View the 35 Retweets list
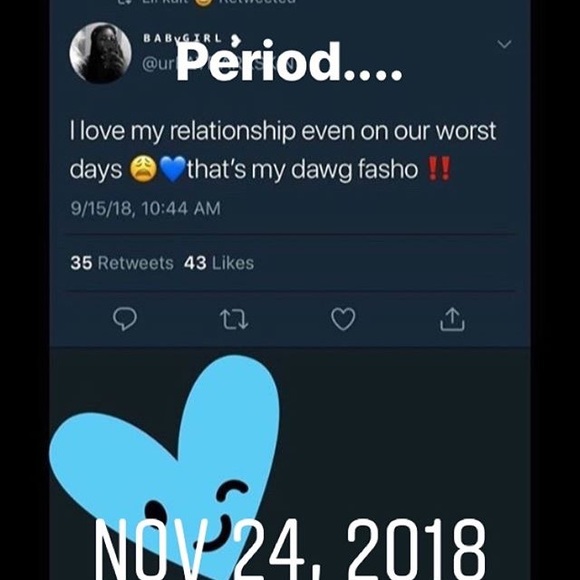 122,263
